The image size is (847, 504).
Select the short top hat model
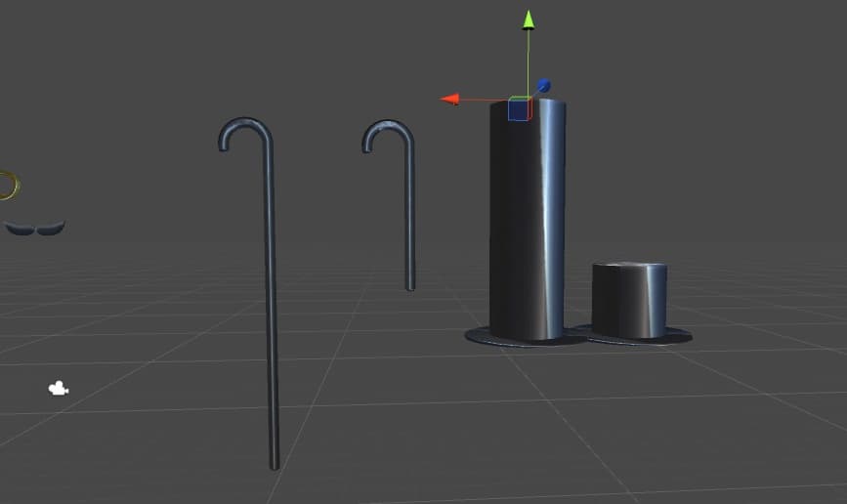pos(630,303)
